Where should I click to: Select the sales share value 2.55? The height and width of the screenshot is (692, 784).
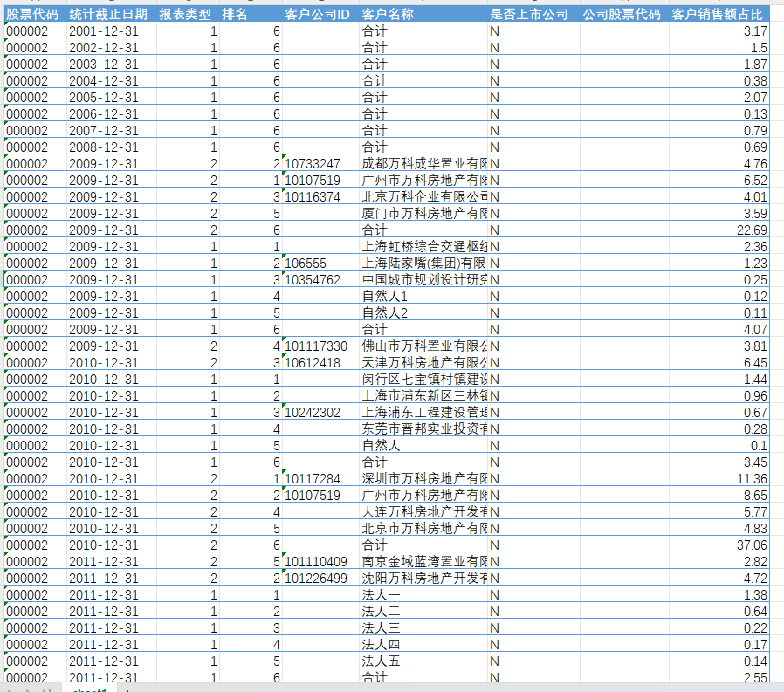click(x=719, y=677)
